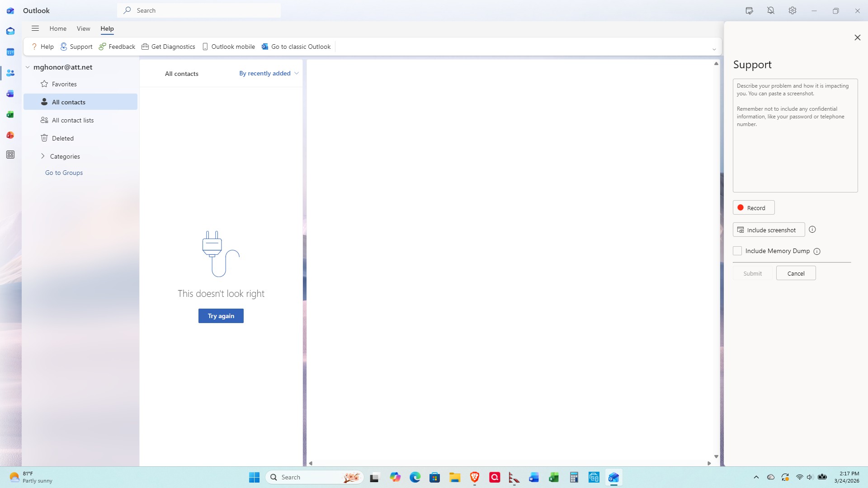Expand the Categories section
Screen dimensions: 868x488
click(x=43, y=156)
